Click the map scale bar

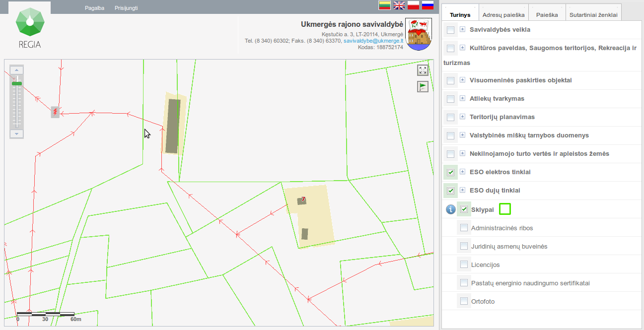[x=46, y=314]
